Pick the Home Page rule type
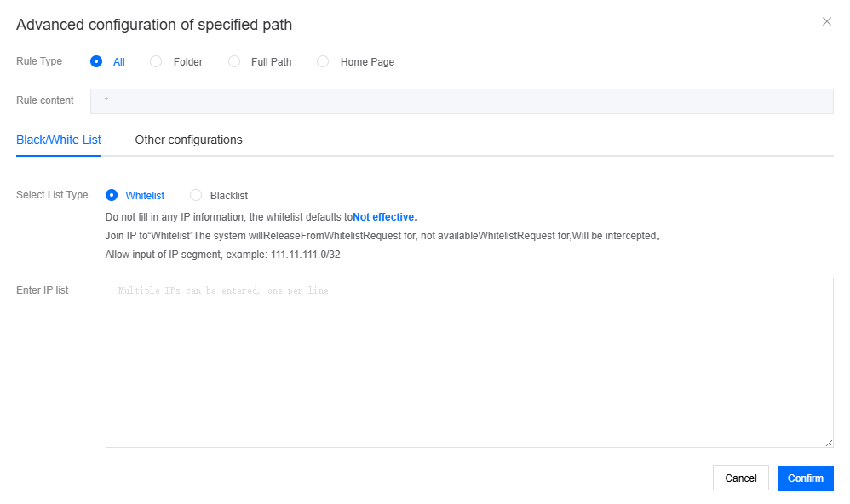Viewport: 850px width, 504px height. [x=323, y=61]
